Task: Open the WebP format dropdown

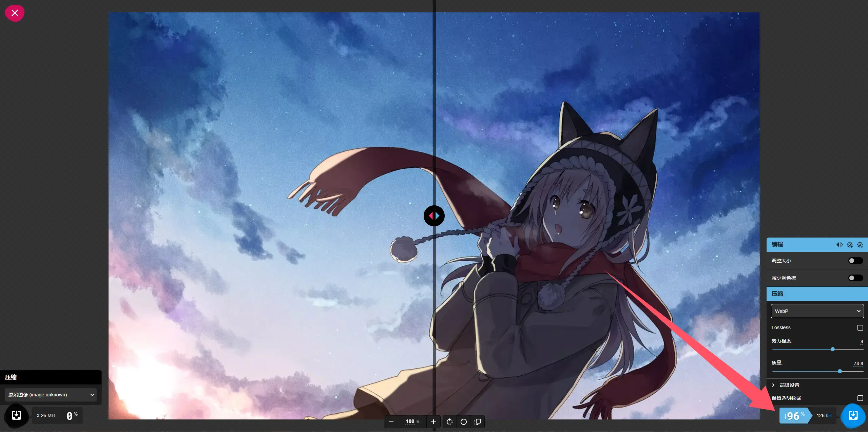Action: (x=817, y=311)
